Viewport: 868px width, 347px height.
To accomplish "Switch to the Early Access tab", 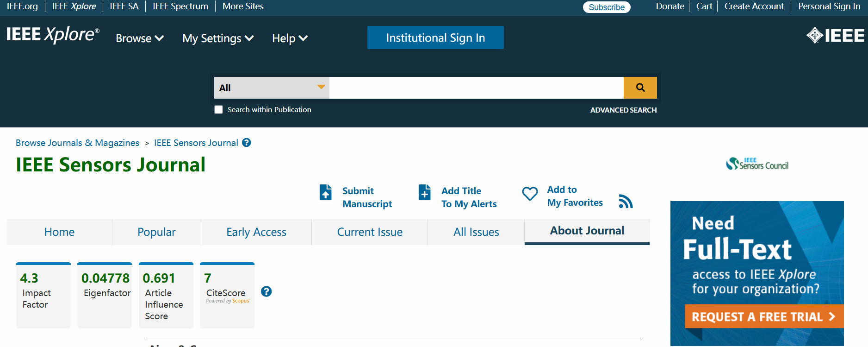I will [x=256, y=232].
